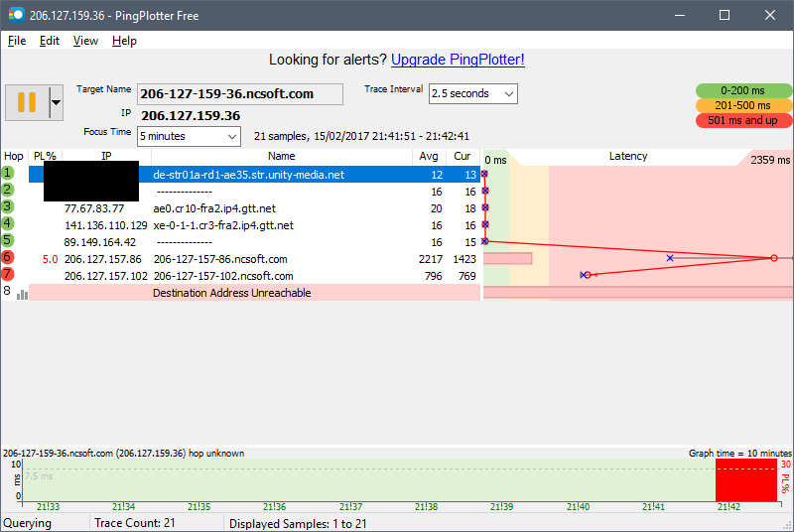Select IP 77.67.83.77

pos(94,208)
